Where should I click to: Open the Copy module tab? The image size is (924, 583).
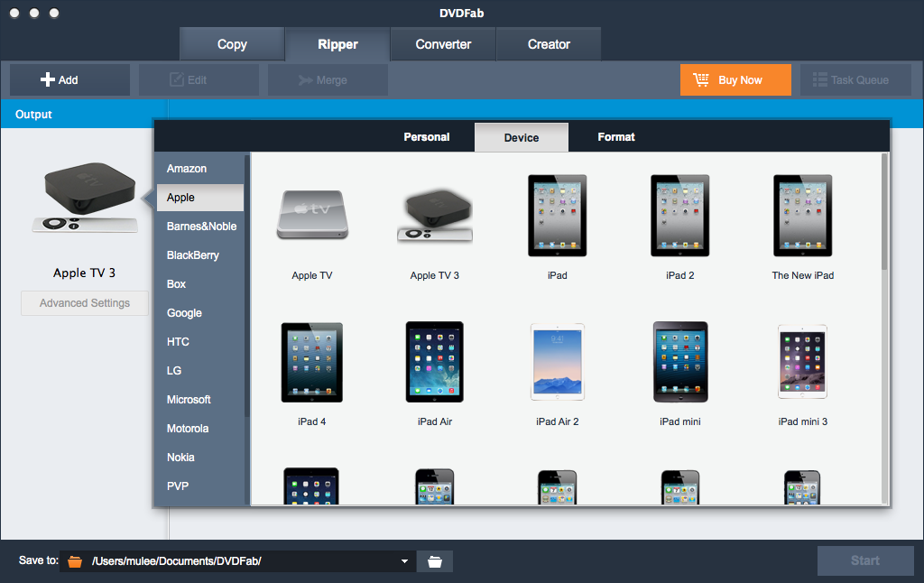tap(232, 44)
